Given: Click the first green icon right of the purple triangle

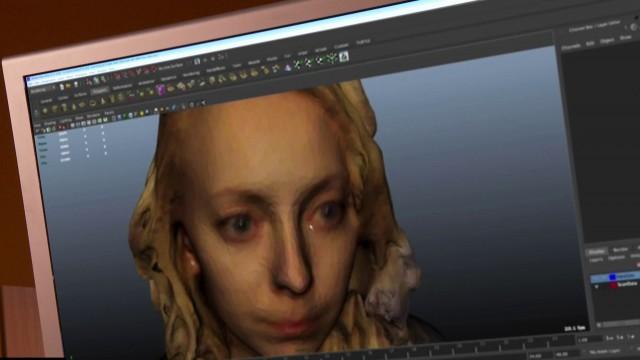Looking at the screenshot, I should (298, 64).
